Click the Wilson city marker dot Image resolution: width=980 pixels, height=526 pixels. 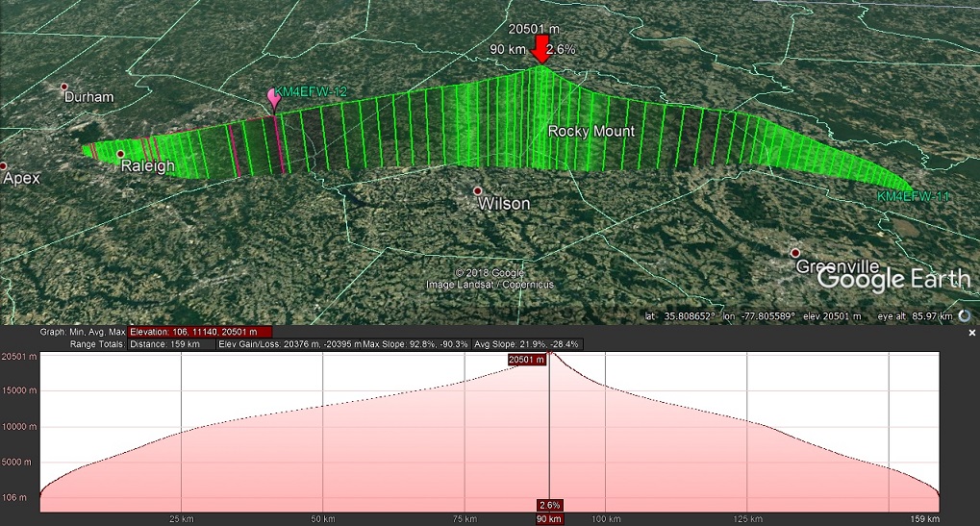pos(477,191)
